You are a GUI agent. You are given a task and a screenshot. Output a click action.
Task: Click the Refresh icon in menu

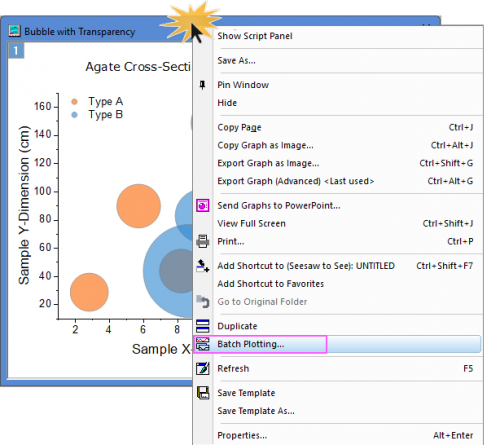pyautogui.click(x=203, y=369)
